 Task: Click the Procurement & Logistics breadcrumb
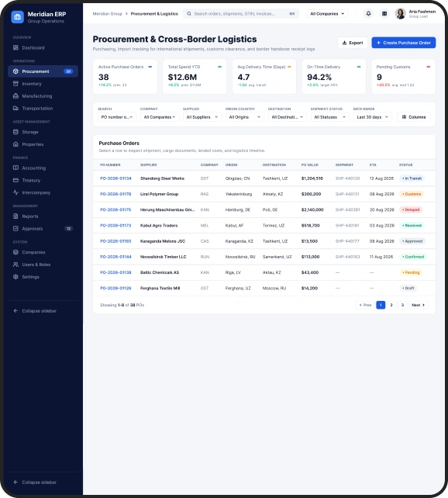point(154,14)
